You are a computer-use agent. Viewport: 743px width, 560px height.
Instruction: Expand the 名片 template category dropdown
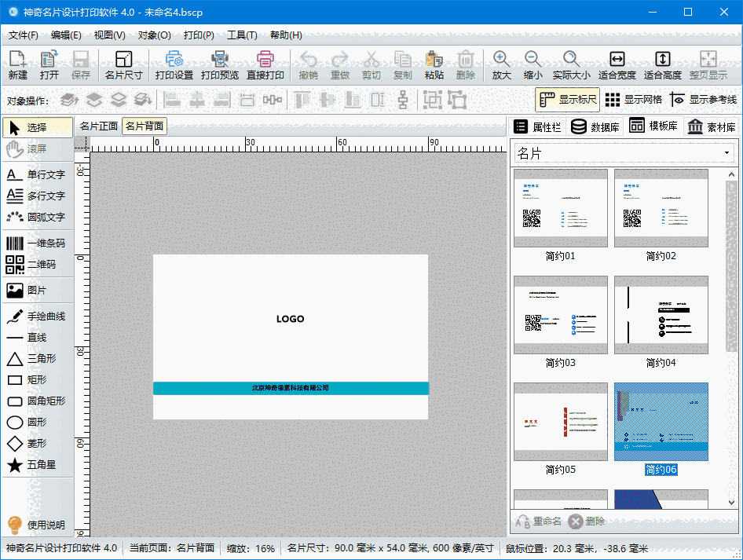pyautogui.click(x=727, y=153)
